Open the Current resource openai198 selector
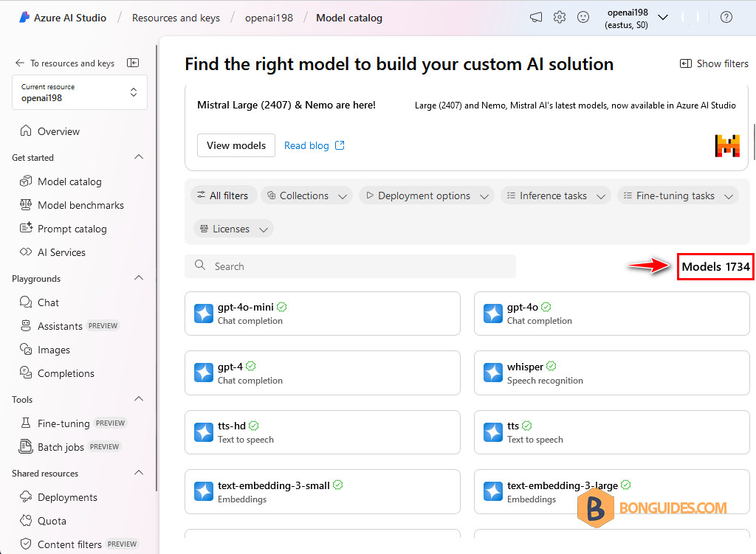 80,92
